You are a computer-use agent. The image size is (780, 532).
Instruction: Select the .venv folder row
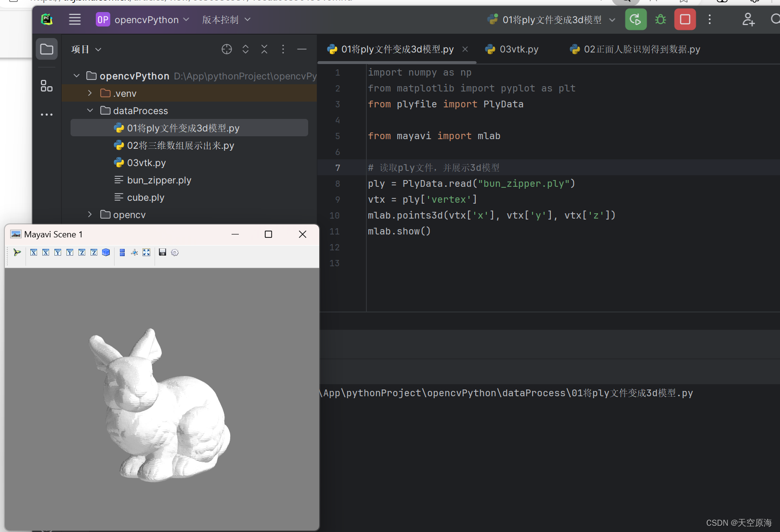click(x=189, y=93)
